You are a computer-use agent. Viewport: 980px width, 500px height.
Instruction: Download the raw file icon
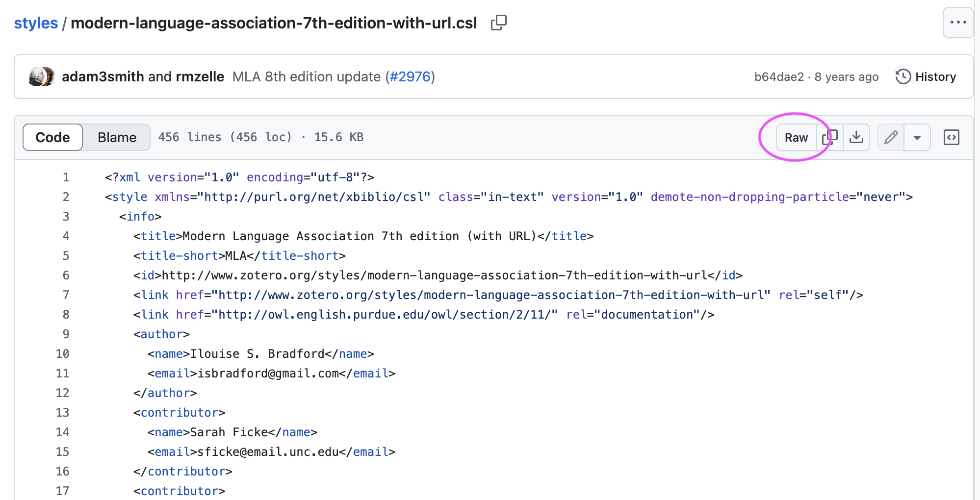pyautogui.click(x=856, y=138)
